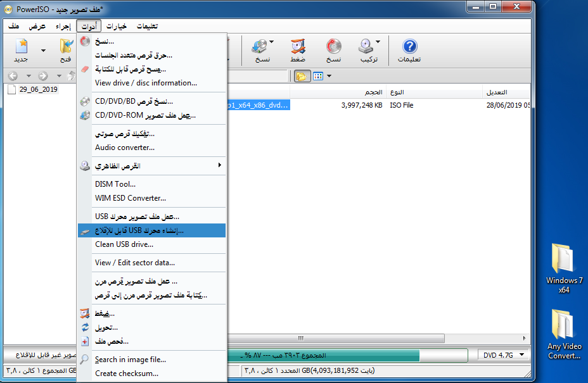Select Audio converter menu entry

[151, 148]
